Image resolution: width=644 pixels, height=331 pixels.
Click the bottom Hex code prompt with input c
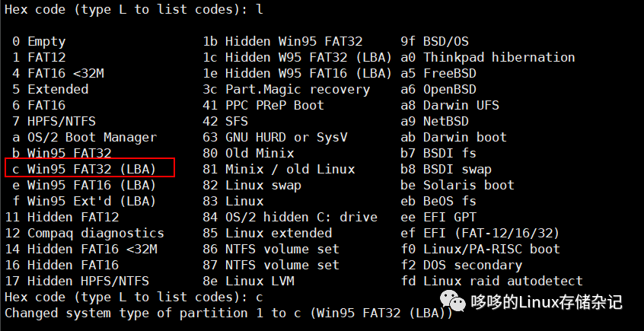[x=135, y=297]
